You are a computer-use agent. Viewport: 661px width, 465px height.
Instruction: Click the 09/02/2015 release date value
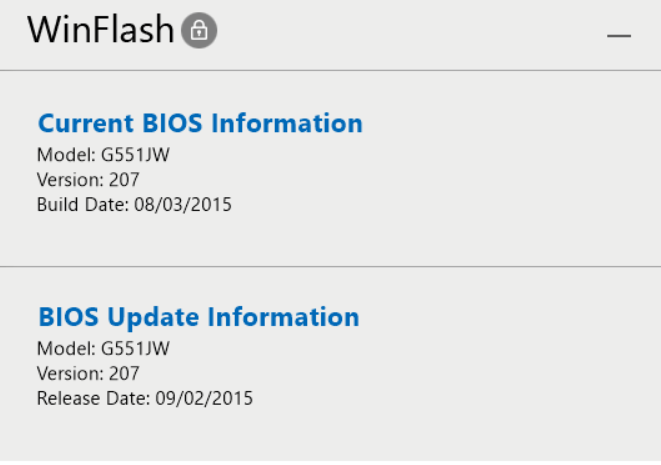[204, 398]
